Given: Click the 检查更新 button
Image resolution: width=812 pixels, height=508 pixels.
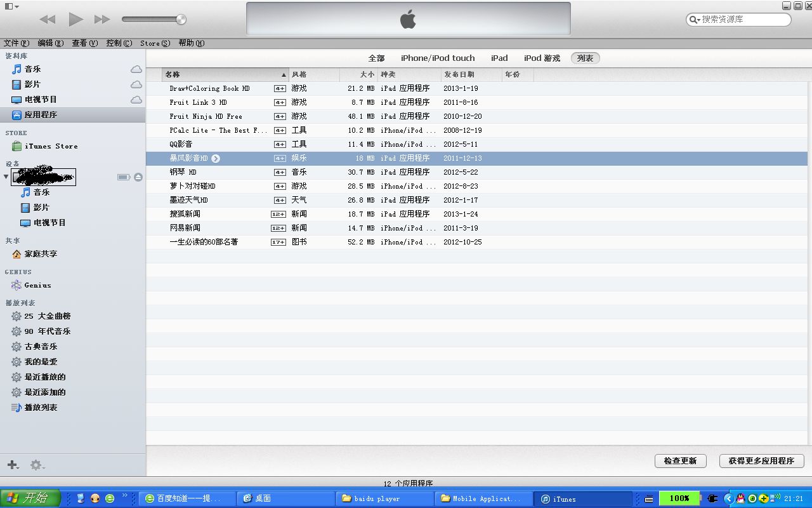Looking at the screenshot, I should click(x=680, y=461).
